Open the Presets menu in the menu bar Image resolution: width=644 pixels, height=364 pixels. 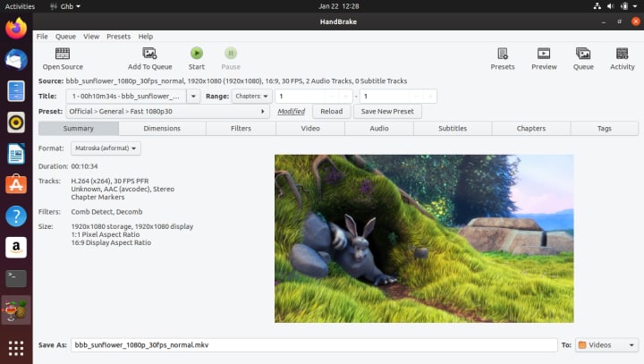[118, 36]
